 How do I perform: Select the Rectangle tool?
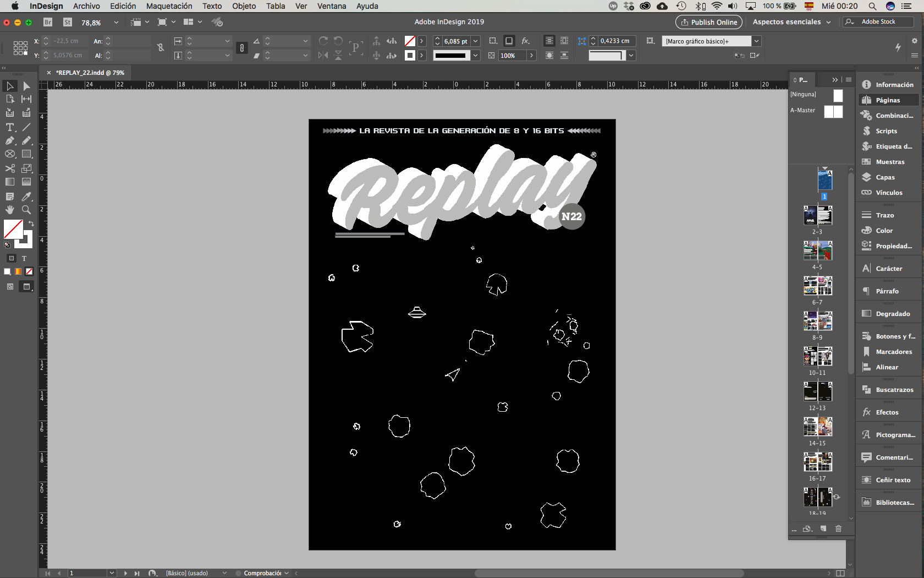click(x=26, y=154)
